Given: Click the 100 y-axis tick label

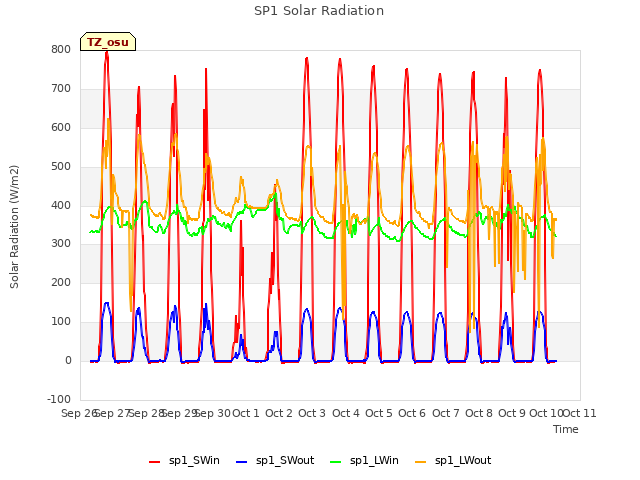Looking at the screenshot, I should coord(61,322).
